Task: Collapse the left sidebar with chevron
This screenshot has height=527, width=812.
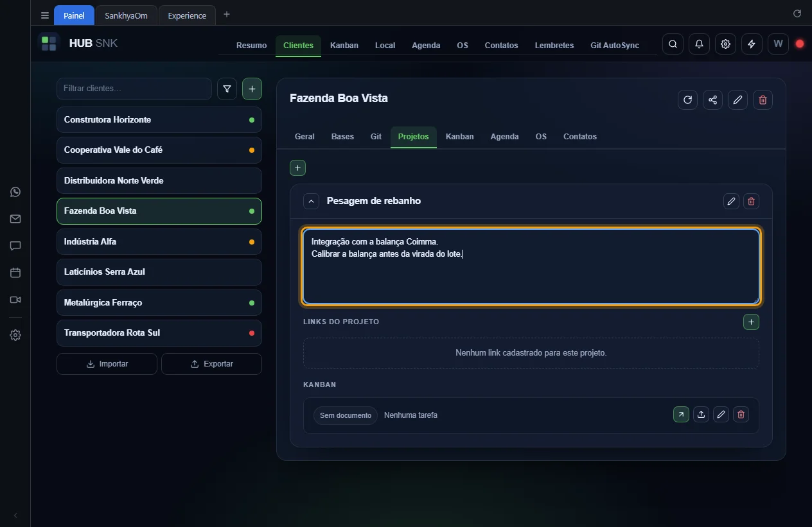Action: (15, 515)
